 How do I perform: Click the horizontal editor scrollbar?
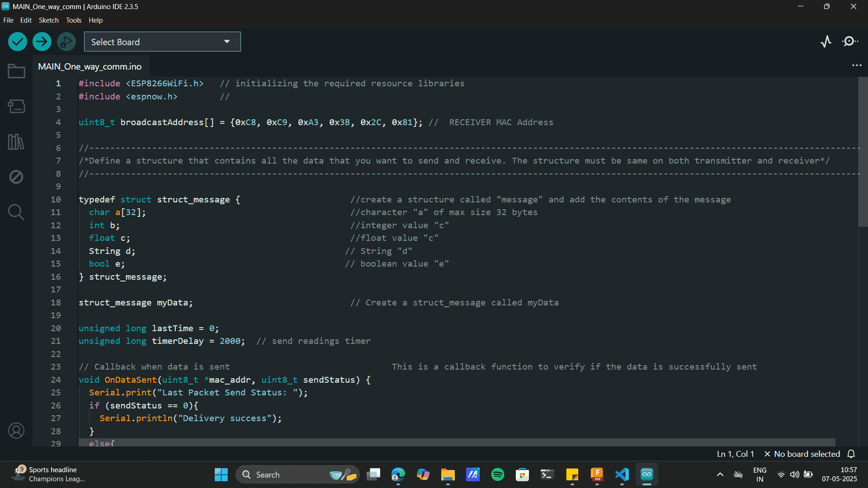[x=457, y=442]
